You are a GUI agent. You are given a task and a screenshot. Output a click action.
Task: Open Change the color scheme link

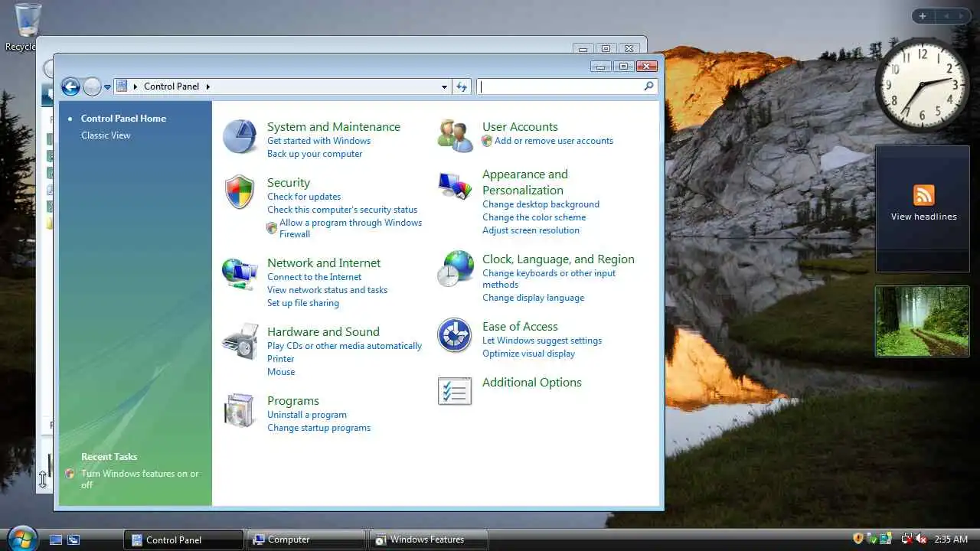[534, 217]
